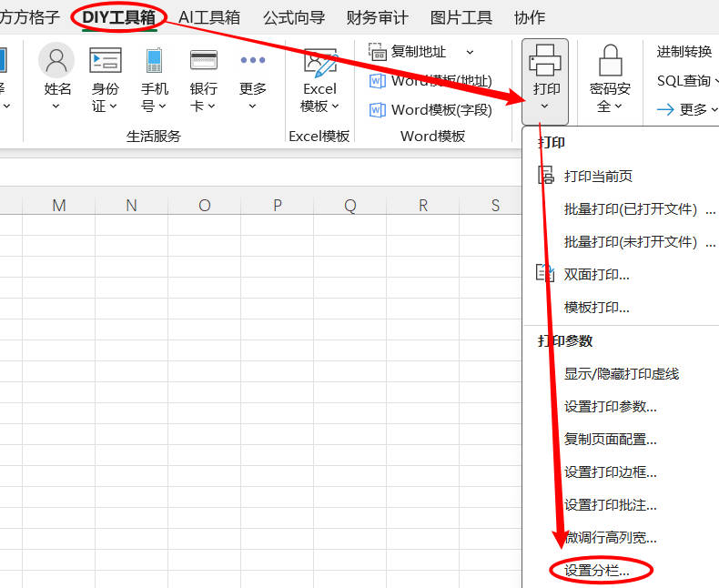Click the 密码安全 lock icon
Image resolution: width=719 pixels, height=588 pixels.
click(610, 61)
